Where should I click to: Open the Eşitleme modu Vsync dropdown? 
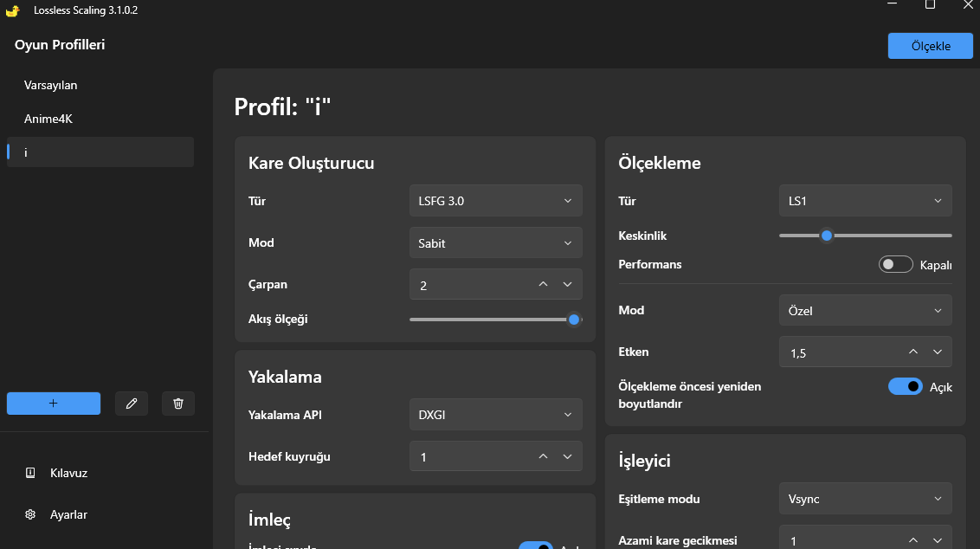865,499
